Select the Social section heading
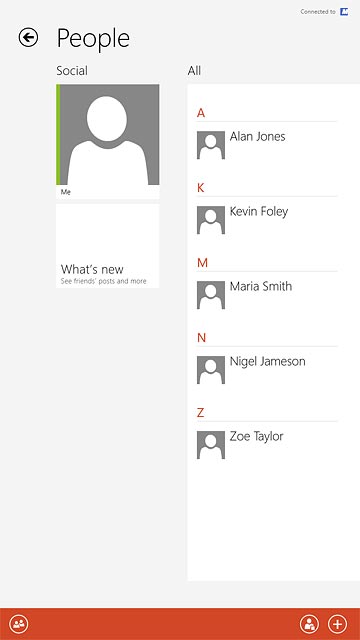The image size is (360, 640). [x=72, y=71]
